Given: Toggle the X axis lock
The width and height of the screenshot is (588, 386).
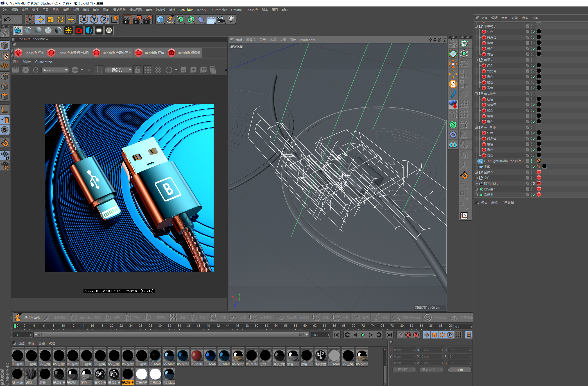Looking at the screenshot, I should [x=84, y=19].
